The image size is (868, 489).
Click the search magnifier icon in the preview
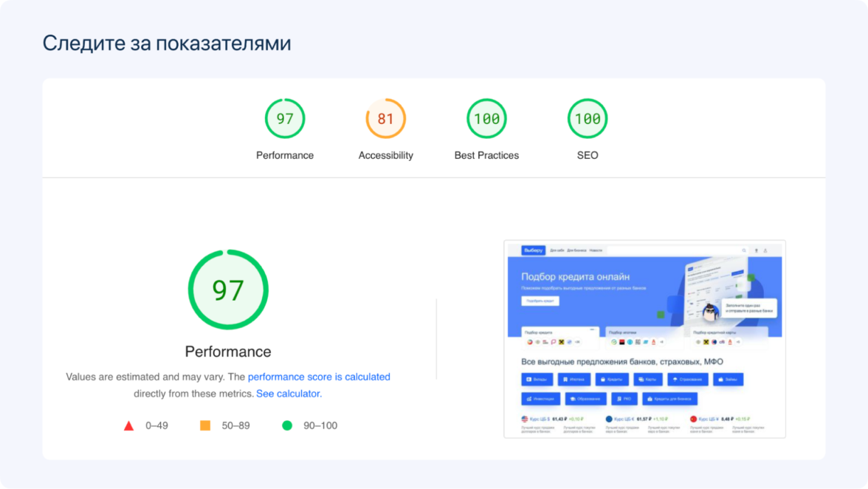click(x=744, y=250)
